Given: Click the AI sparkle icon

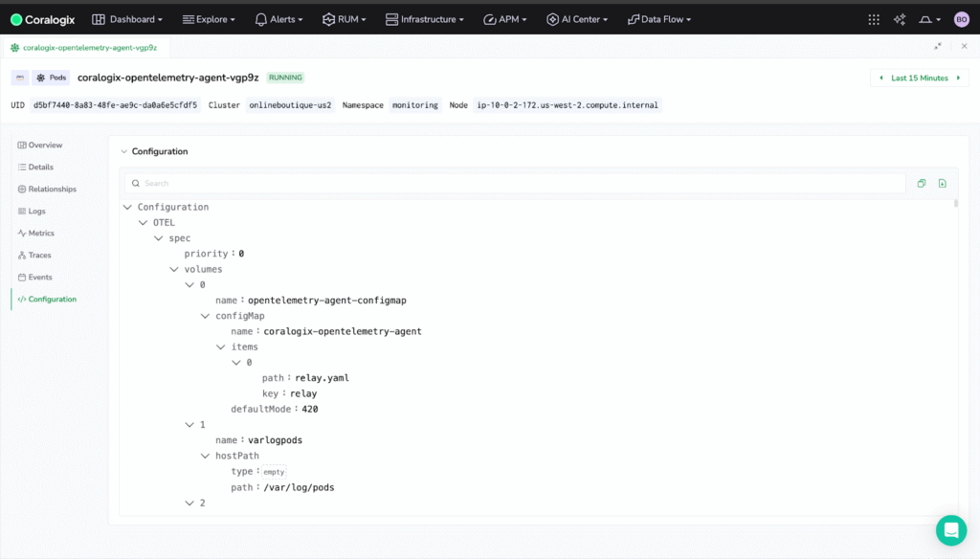Looking at the screenshot, I should coord(900,19).
